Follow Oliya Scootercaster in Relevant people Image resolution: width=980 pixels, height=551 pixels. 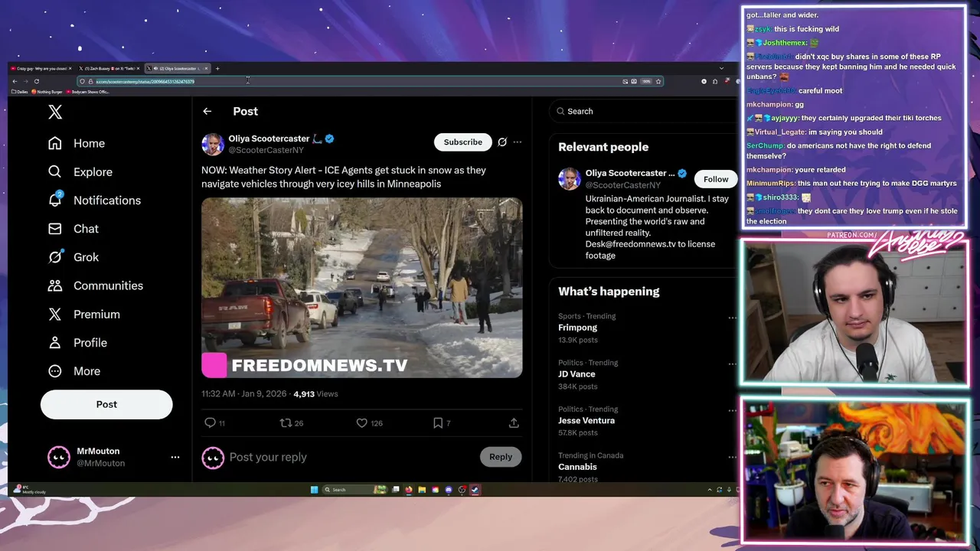coord(716,179)
